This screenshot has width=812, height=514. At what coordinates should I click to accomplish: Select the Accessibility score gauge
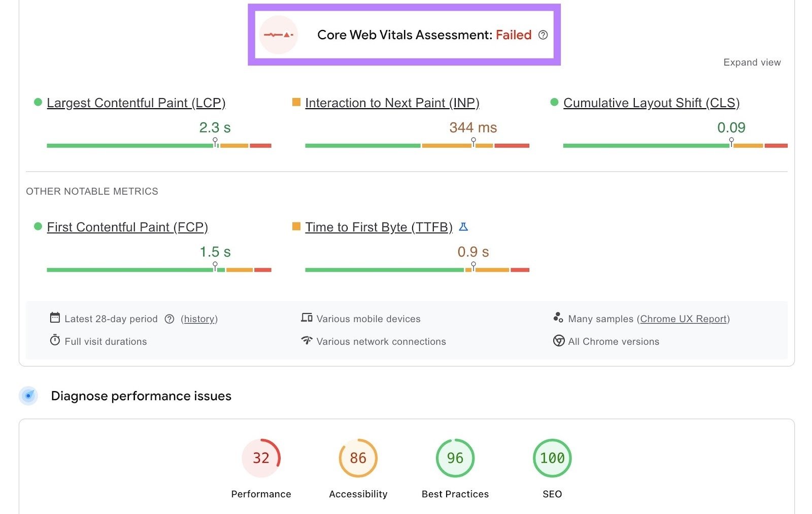[358, 458]
